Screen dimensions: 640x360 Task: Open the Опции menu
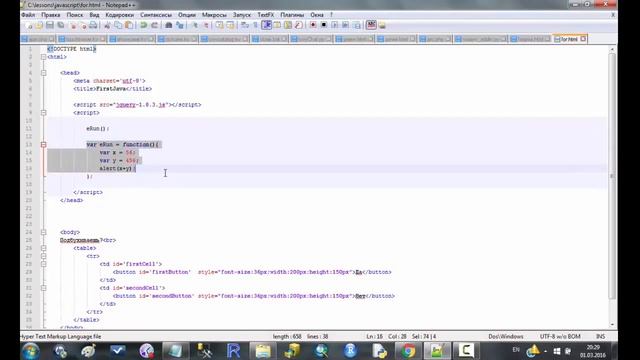[x=187, y=15]
